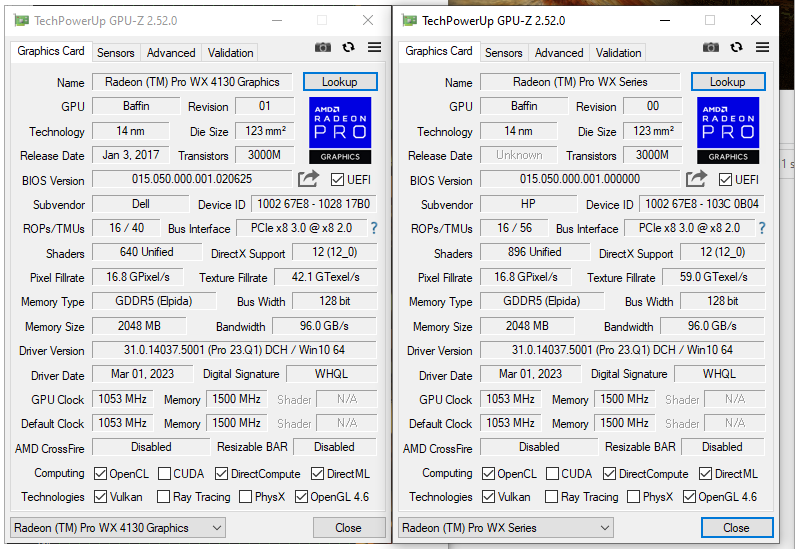Image resolution: width=795 pixels, height=549 pixels.
Task: Click bus interface question mark in right window
Action: click(x=762, y=228)
